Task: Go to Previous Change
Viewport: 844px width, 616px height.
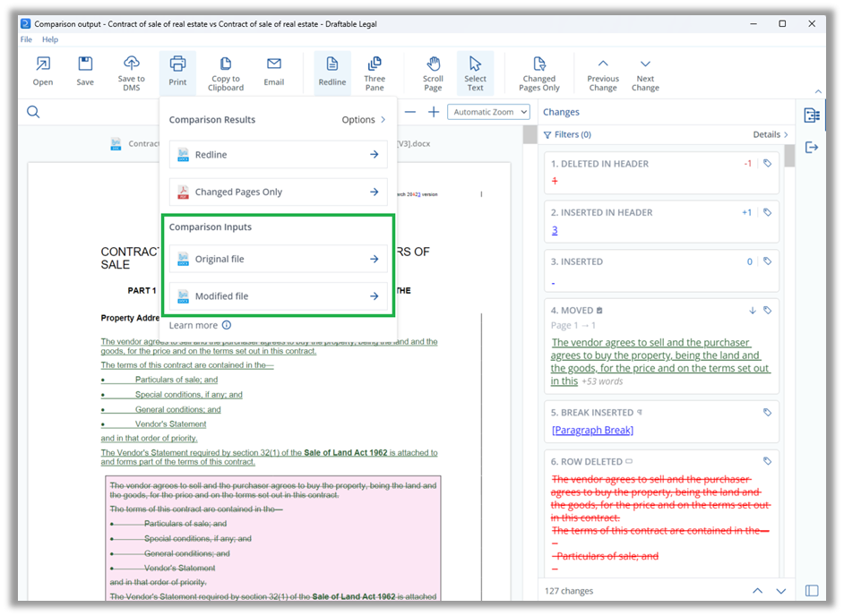Action: pyautogui.click(x=603, y=73)
